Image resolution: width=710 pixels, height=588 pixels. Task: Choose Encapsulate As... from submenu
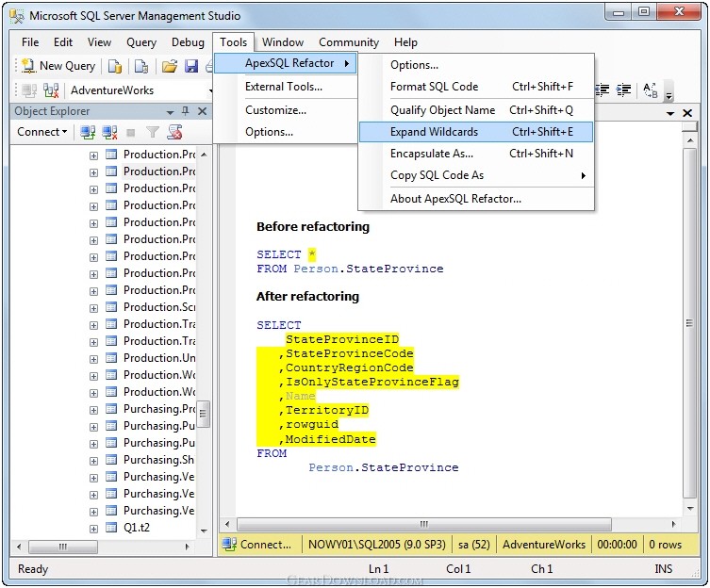pos(476,154)
